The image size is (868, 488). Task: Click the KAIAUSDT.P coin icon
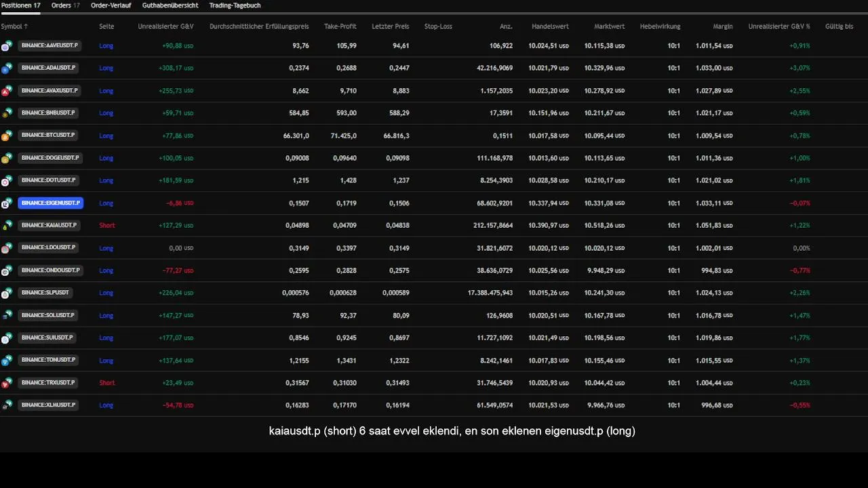pos(7,226)
